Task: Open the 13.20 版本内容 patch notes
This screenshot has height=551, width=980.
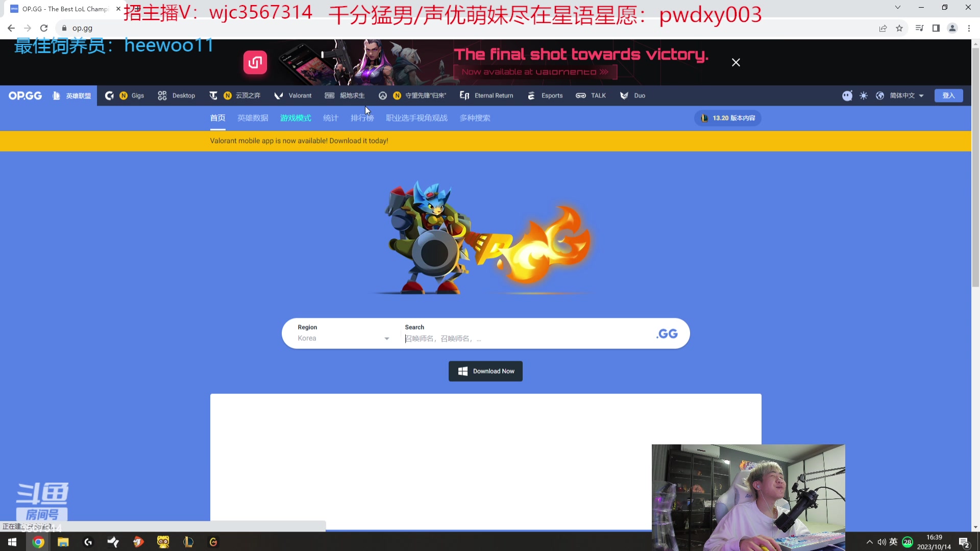Action: pos(727,118)
